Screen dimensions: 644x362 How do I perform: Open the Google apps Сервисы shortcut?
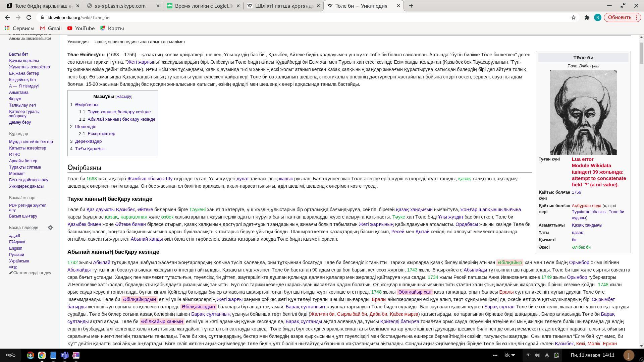coord(19,28)
